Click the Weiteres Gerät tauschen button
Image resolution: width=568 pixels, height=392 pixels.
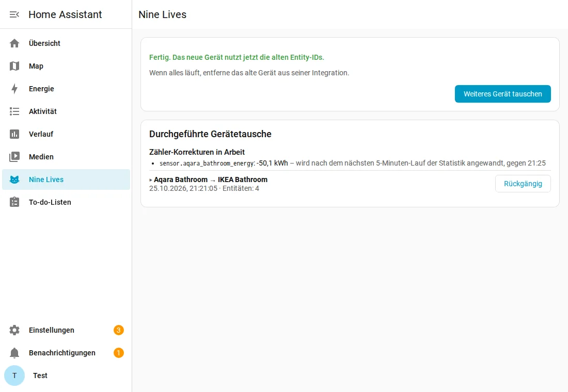click(503, 94)
